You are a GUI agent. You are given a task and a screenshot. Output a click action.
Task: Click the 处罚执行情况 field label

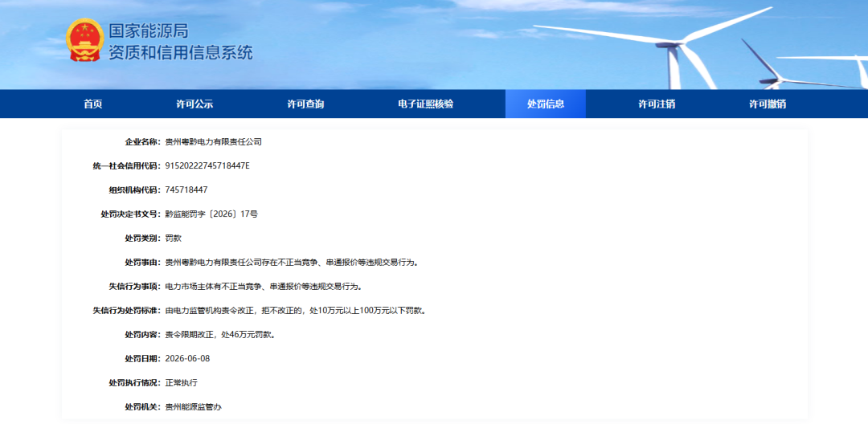click(134, 382)
